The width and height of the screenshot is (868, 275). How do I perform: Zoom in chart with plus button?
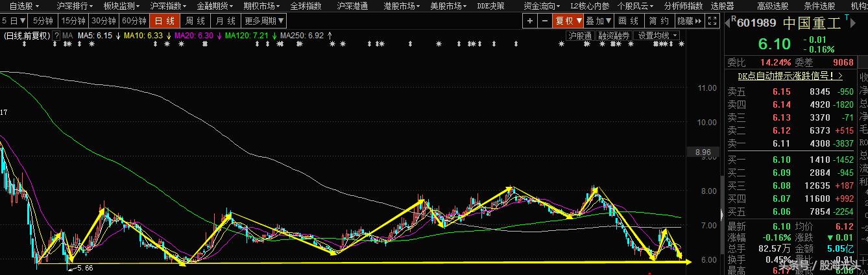pyautogui.click(x=530, y=21)
